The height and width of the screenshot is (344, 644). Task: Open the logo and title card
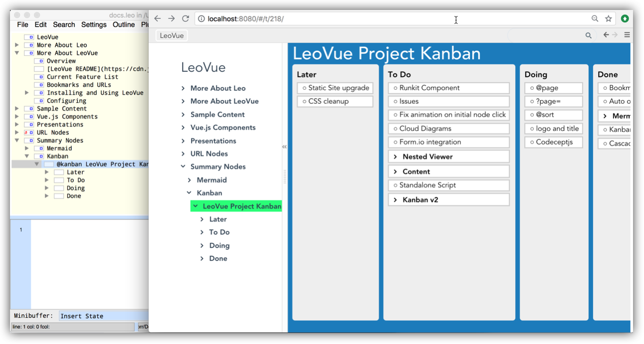554,129
